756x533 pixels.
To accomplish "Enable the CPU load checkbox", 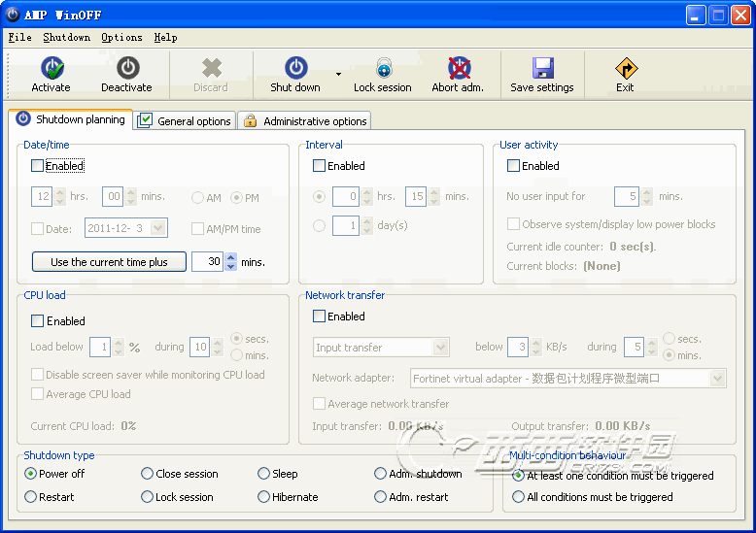I will coord(38,321).
